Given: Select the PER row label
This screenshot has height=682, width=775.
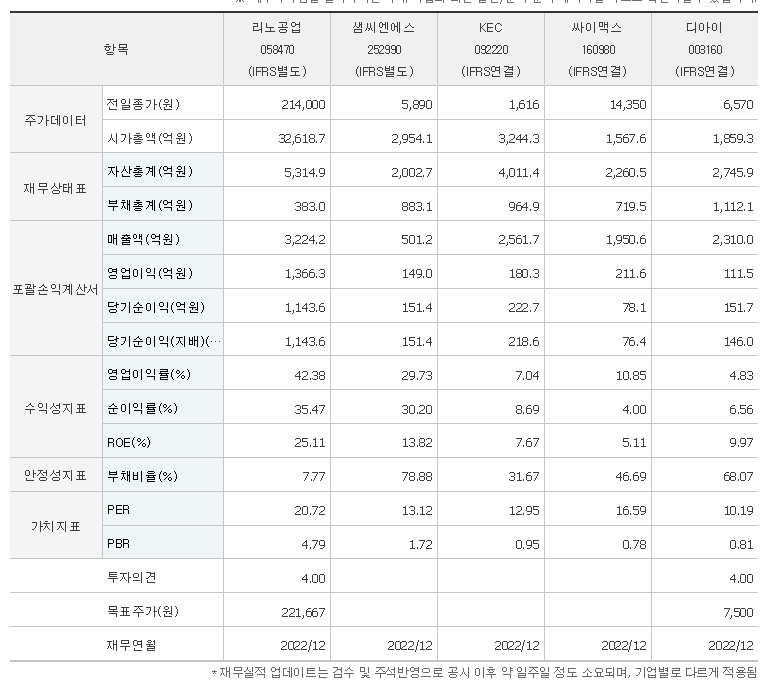Looking at the screenshot, I should pyautogui.click(x=119, y=510).
